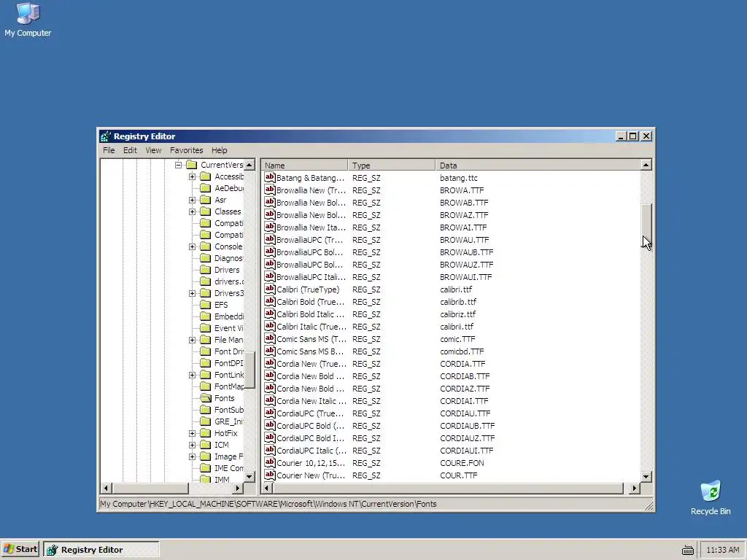Click Registry Editor taskbar button
This screenshot has height=560, width=747.
[101, 549]
